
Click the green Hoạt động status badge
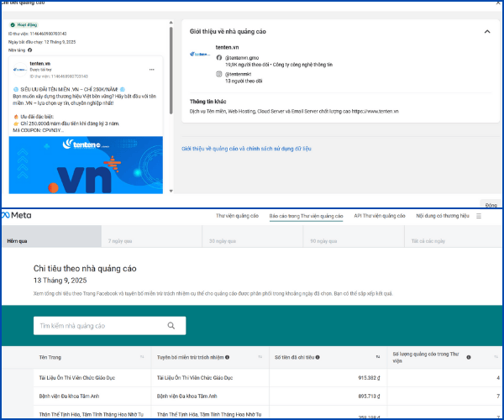(x=24, y=24)
